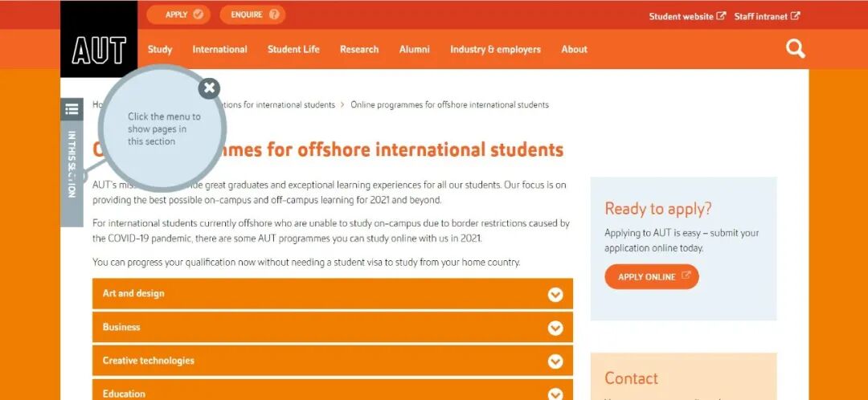This screenshot has width=868, height=400.
Task: Expand the Education accordion
Action: [333, 390]
